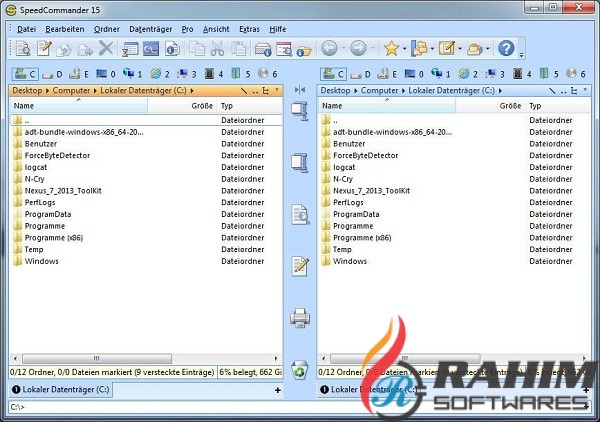Expand the arrow after Computer in right path

(x=403, y=91)
